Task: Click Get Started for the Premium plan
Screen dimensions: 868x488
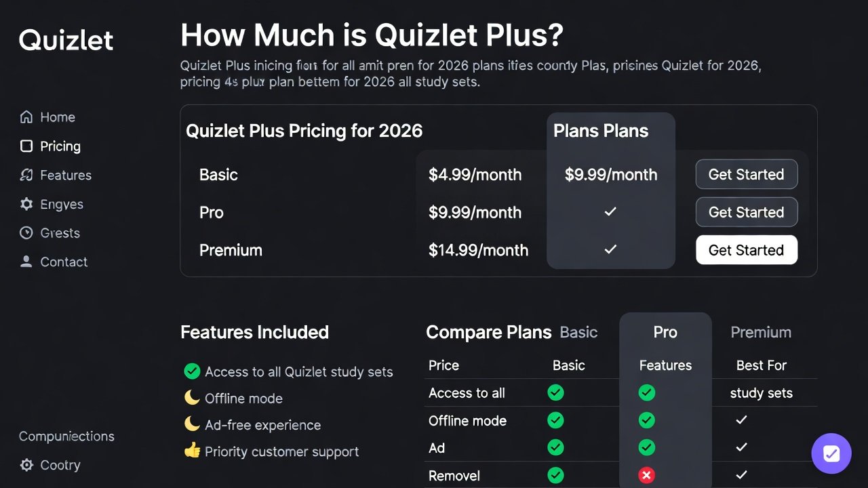Action: click(747, 249)
